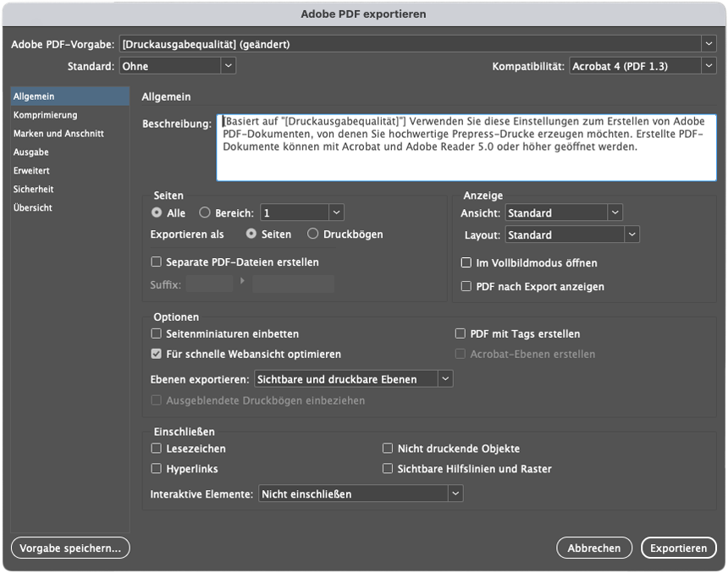Enable Seitenminiaturen einbetten checkbox
This screenshot has height=573, width=728.
(156, 333)
